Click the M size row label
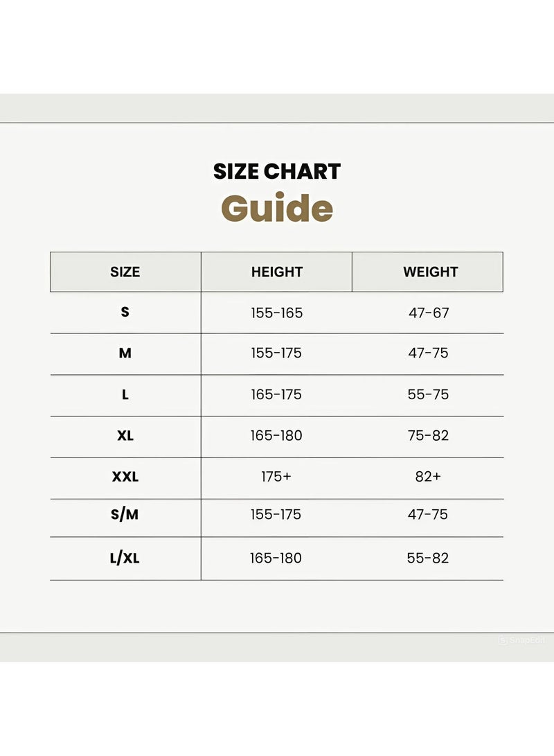The image size is (554, 756). [125, 353]
